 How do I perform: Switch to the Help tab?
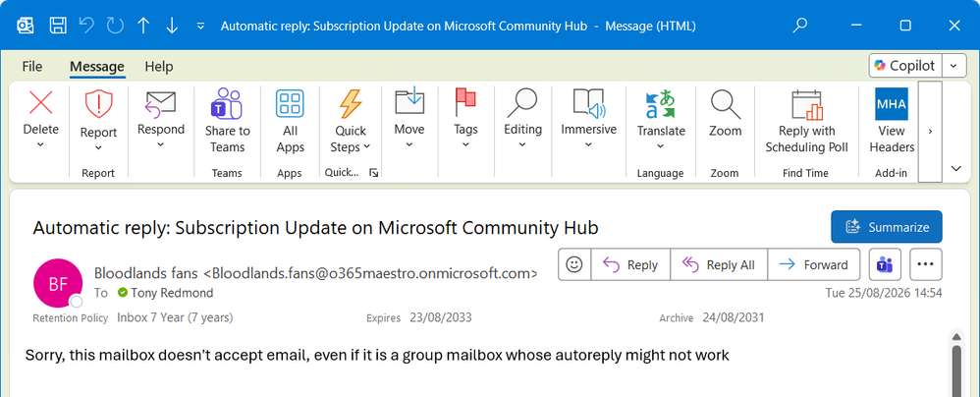[159, 66]
